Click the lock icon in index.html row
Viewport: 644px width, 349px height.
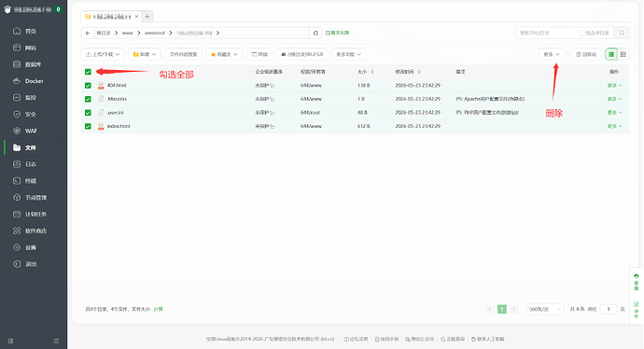tap(272, 127)
